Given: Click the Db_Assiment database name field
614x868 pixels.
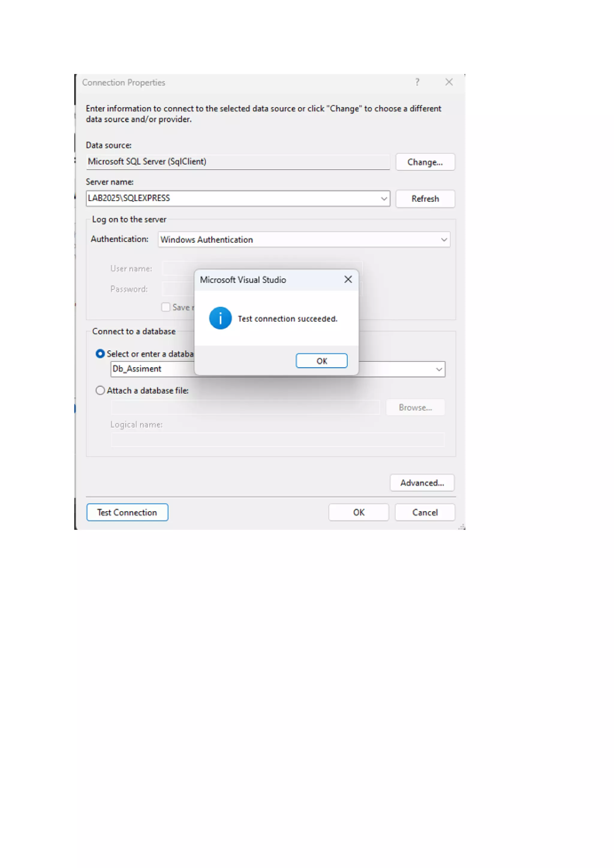Looking at the screenshot, I should point(151,369).
